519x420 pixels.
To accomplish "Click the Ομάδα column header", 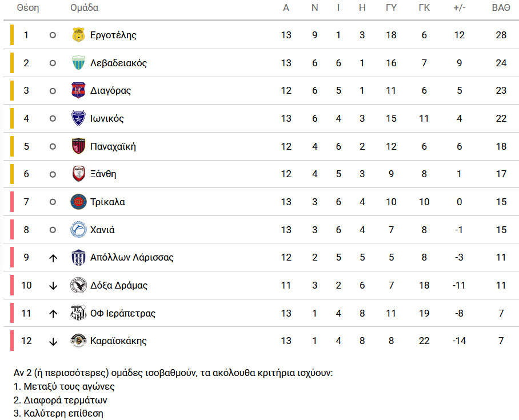I will tap(84, 8).
